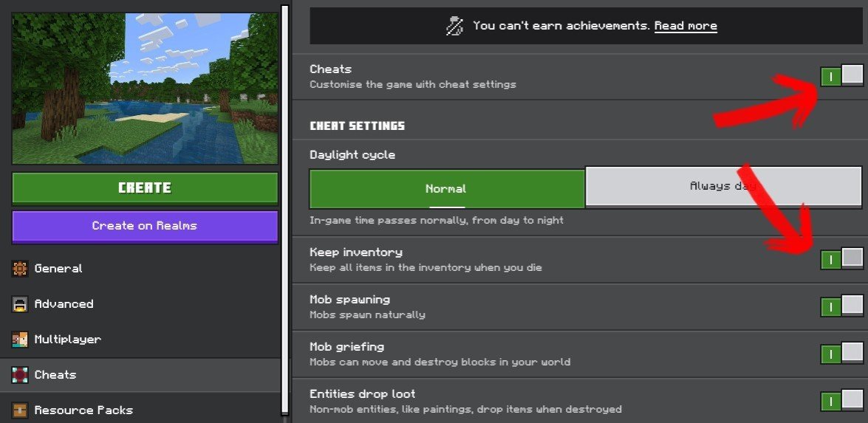Switch to the Multiplayer tab
This screenshot has height=423, width=868.
(x=140, y=340)
